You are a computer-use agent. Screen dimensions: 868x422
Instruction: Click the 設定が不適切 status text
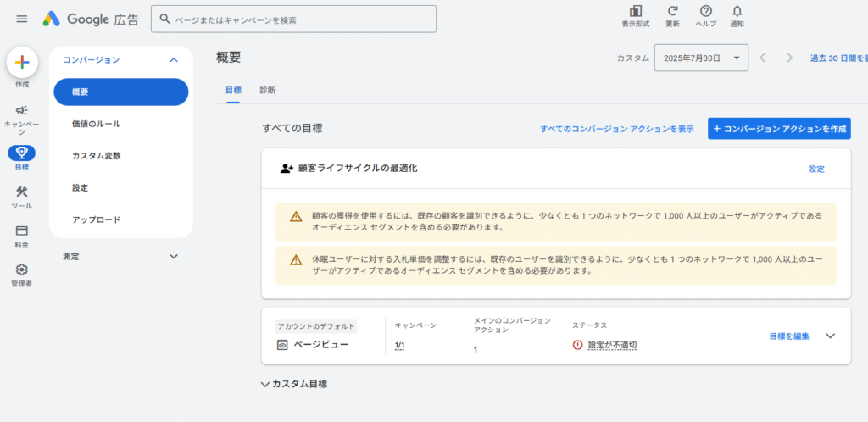click(612, 345)
